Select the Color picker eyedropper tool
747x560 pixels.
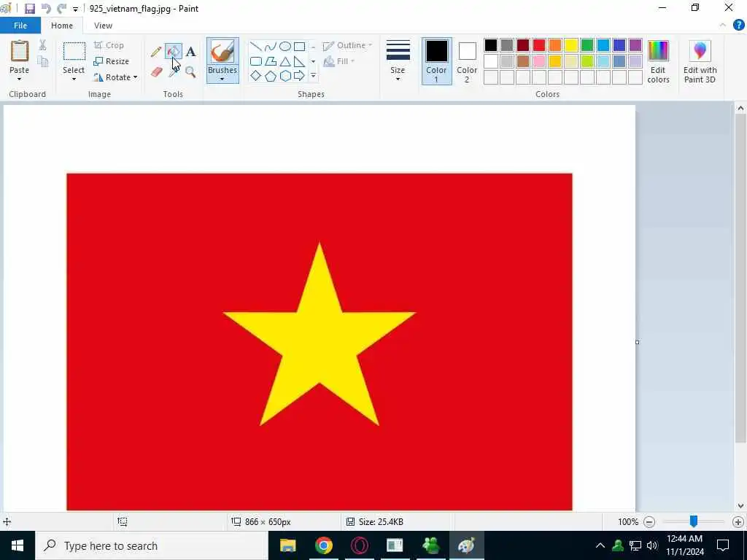coord(174,72)
